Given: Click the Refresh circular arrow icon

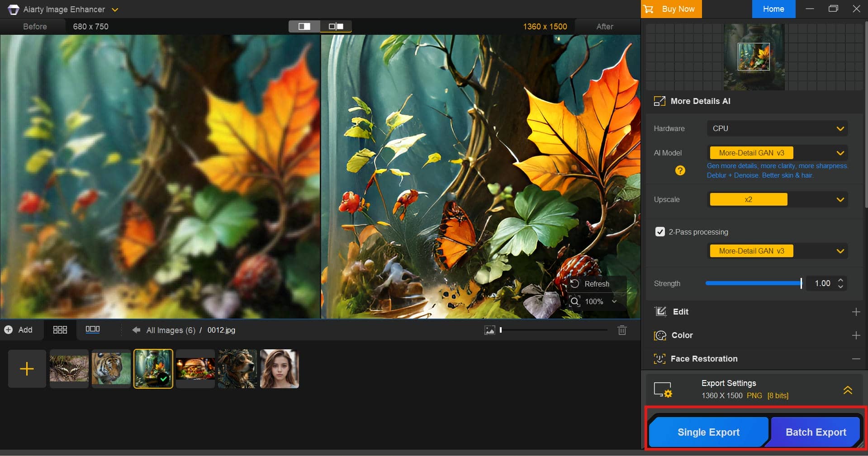Looking at the screenshot, I should [x=574, y=284].
